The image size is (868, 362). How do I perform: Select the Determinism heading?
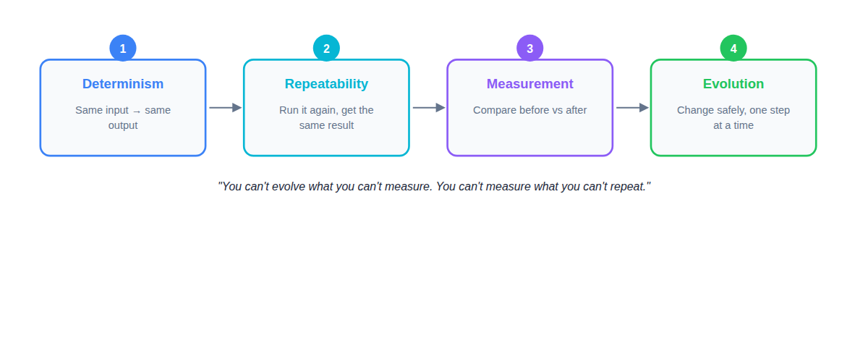pyautogui.click(x=123, y=84)
